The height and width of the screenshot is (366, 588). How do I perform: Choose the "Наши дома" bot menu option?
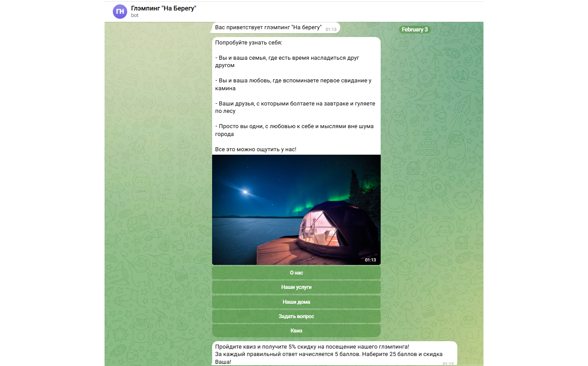pos(296,302)
